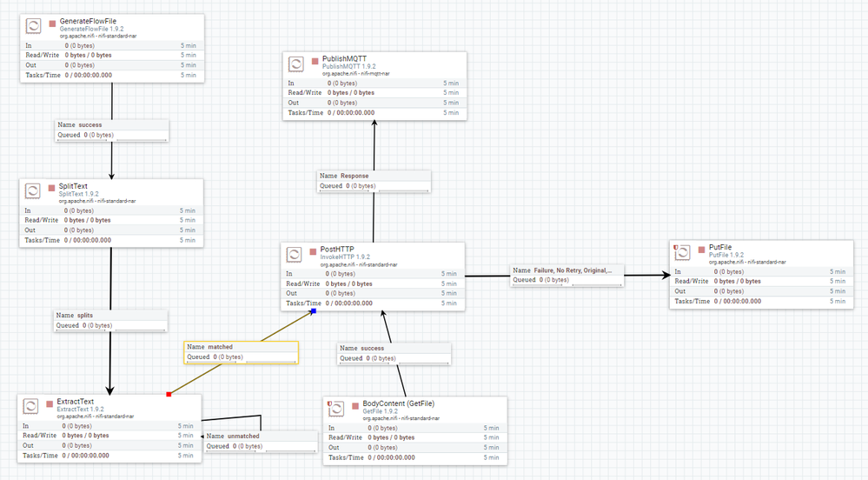This screenshot has width=868, height=480.
Task: Click the red stopped indicator on PutFile
Action: (x=702, y=250)
